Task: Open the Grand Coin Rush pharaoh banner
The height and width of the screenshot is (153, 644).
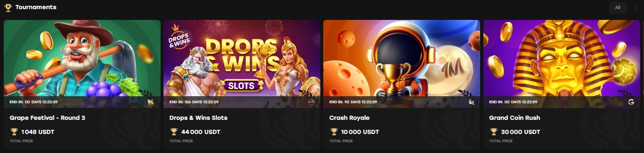Action: 562,58
